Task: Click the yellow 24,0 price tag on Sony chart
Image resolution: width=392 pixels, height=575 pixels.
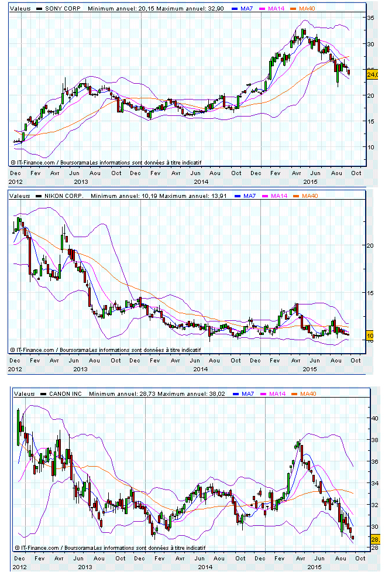Action: (x=372, y=75)
